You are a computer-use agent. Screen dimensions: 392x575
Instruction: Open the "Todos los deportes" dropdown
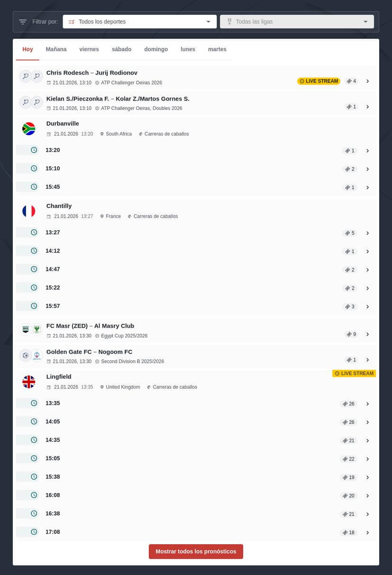(208, 21)
